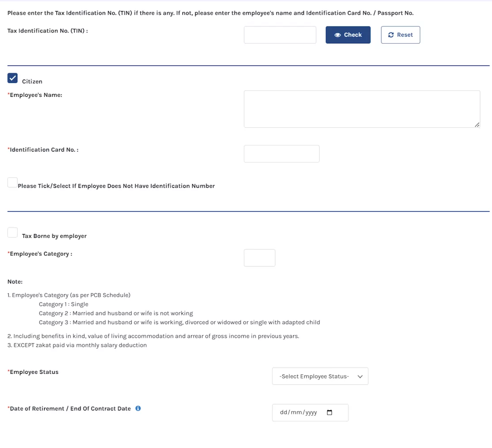The image size is (492, 448).
Task: Click inside the Employee's Name text area
Action: (362, 109)
